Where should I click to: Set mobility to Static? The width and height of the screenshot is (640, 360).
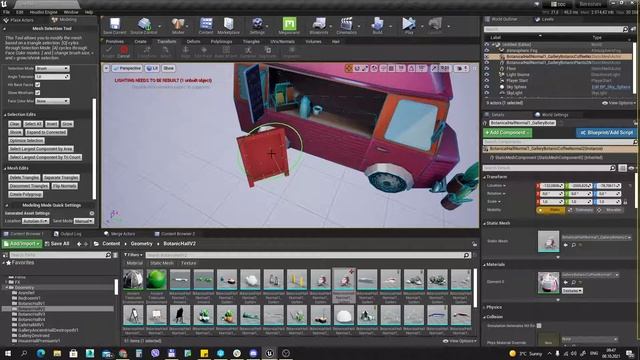pyautogui.click(x=551, y=210)
